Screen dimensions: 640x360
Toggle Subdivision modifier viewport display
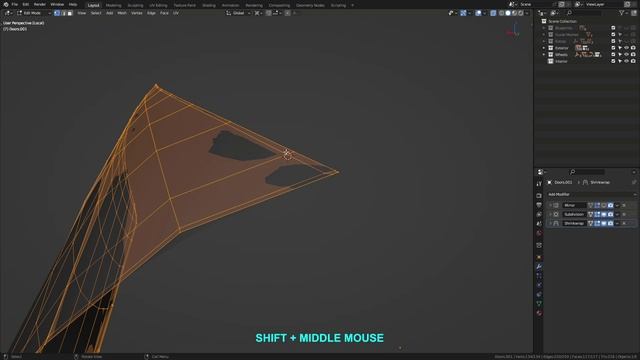point(604,214)
